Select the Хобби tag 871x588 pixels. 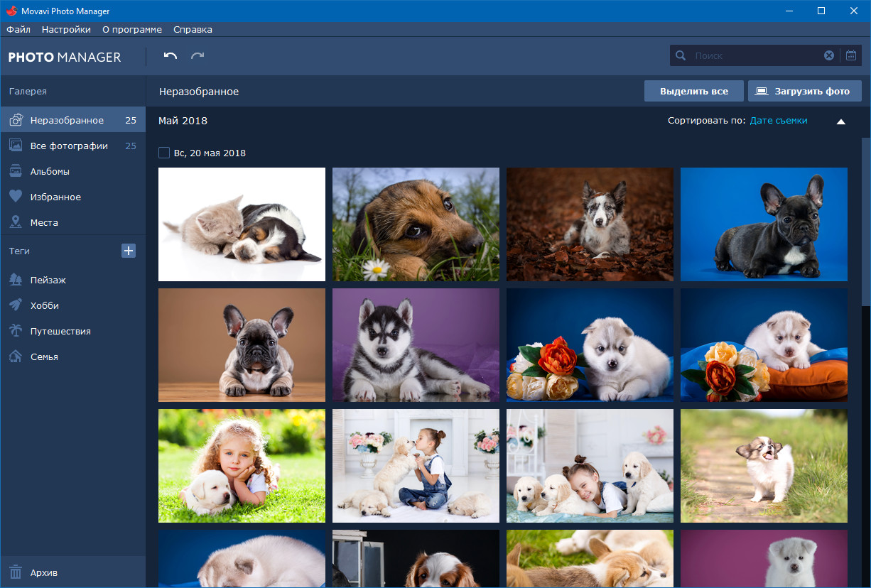[72, 305]
